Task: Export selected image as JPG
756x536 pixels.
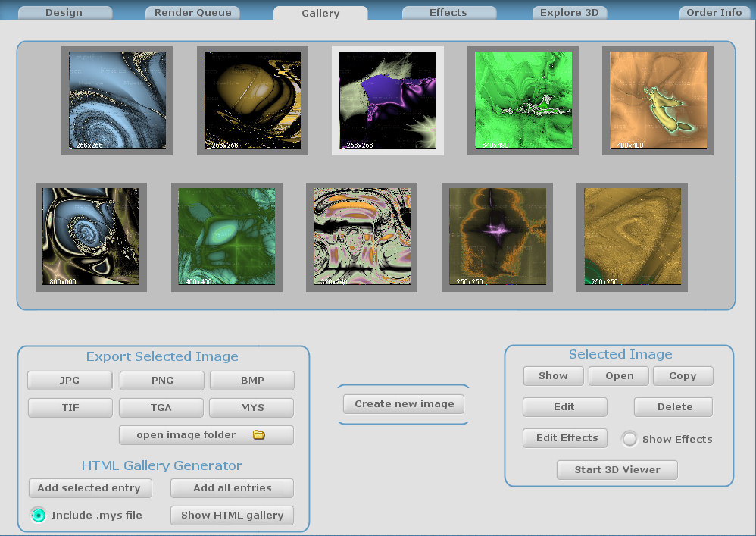Action: [x=70, y=380]
